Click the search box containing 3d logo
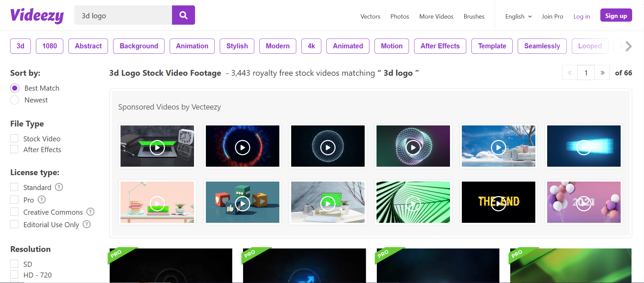Screen dimensions: 644x283 click(123, 15)
